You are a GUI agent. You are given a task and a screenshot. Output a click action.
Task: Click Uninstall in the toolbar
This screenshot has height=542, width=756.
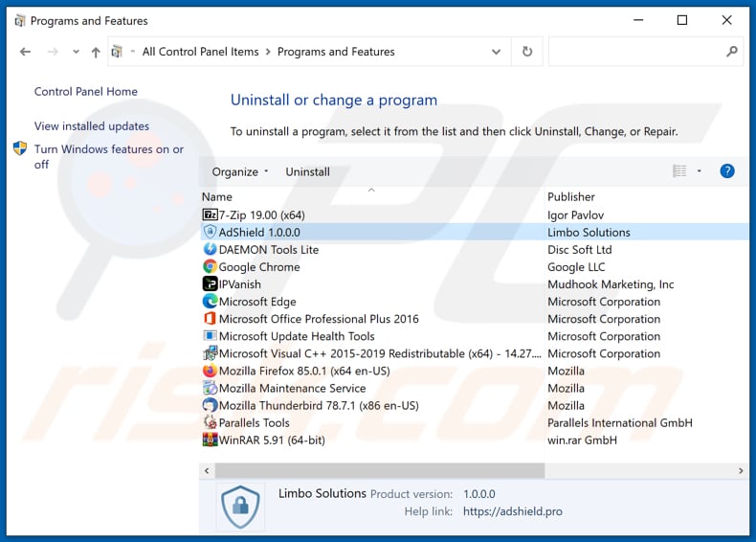pyautogui.click(x=307, y=171)
